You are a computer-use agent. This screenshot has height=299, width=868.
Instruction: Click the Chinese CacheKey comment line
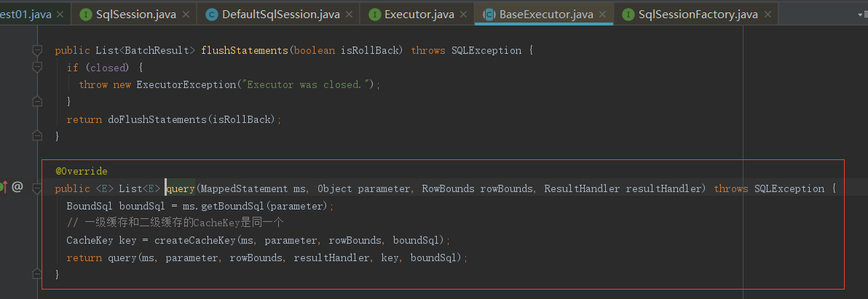pyautogui.click(x=175, y=223)
